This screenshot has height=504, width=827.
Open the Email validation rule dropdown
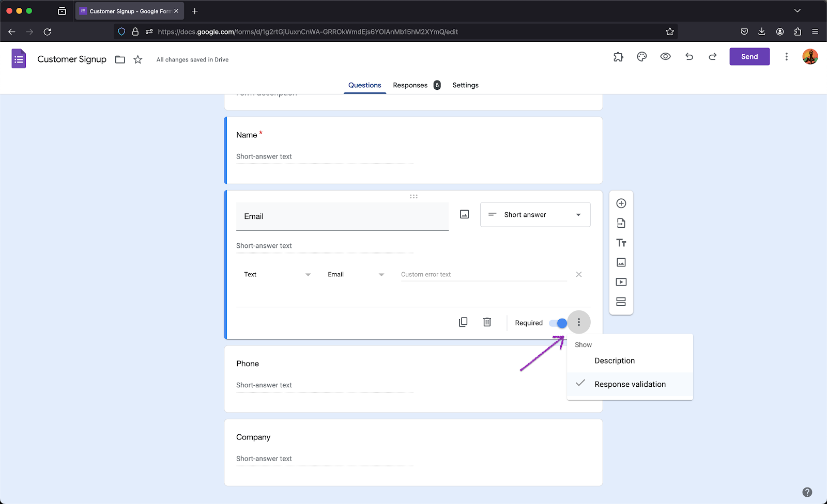pyautogui.click(x=356, y=275)
